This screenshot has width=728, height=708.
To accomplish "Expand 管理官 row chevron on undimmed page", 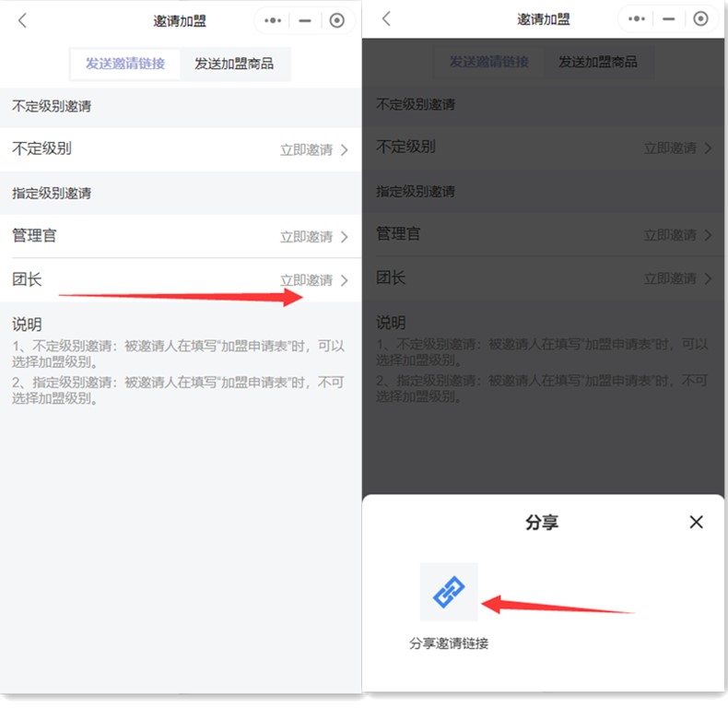I will (345, 237).
